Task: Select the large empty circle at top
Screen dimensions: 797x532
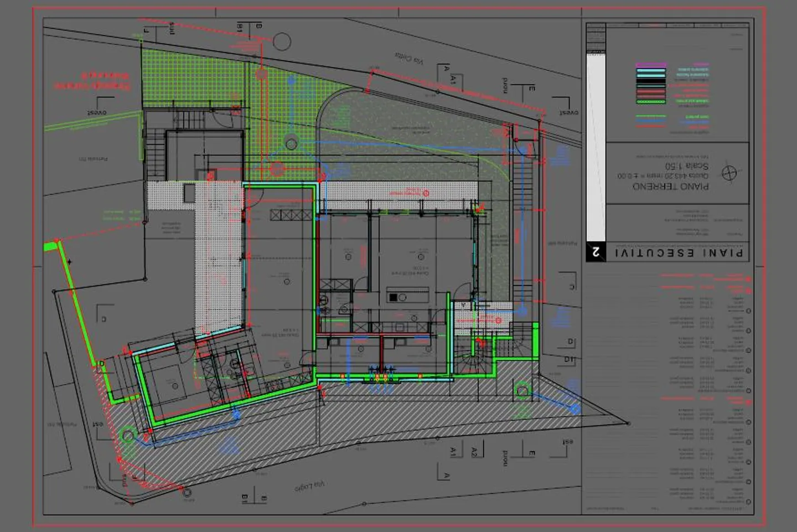Action: pyautogui.click(x=282, y=42)
